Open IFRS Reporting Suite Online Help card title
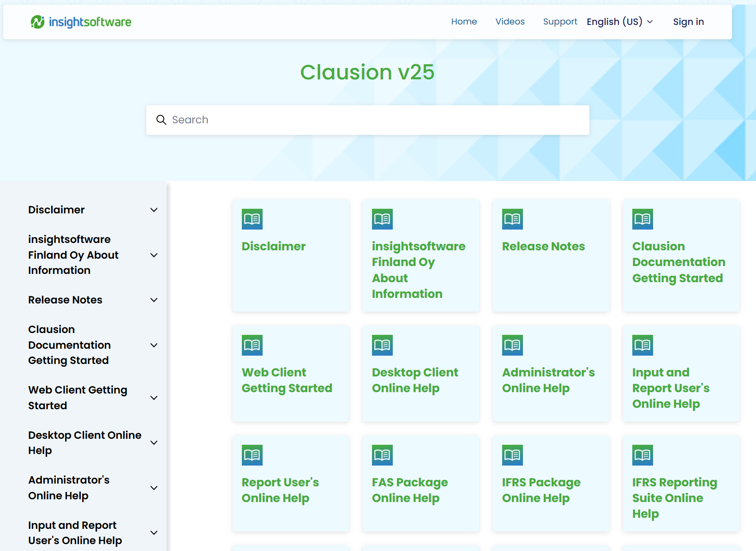Viewport: 756px width, 551px height. (674, 498)
